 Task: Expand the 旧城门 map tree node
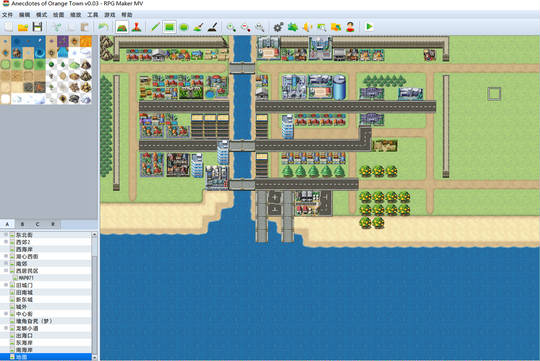pos(6,285)
